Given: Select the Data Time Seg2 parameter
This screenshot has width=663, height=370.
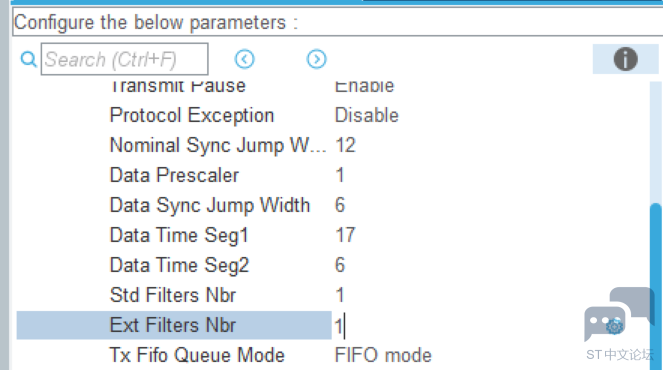Looking at the screenshot, I should [x=179, y=265].
